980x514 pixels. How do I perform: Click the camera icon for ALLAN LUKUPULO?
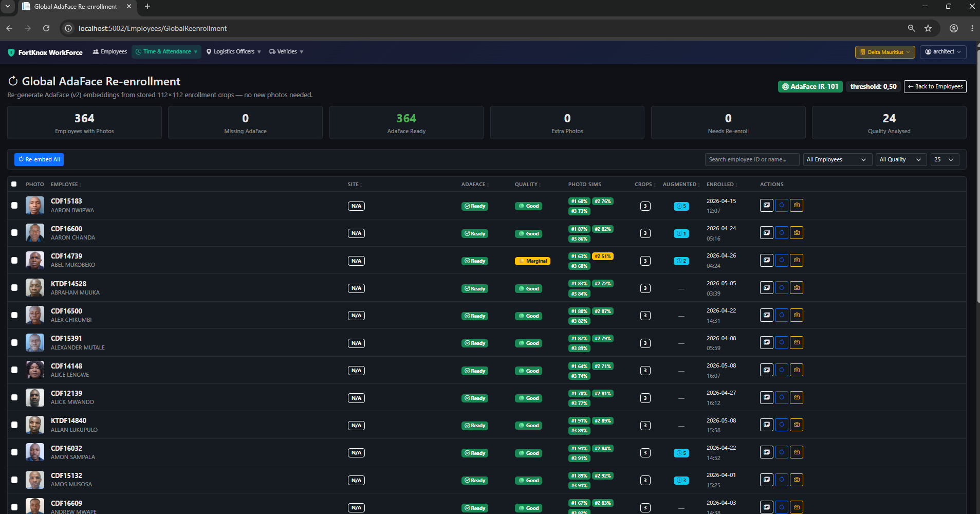797,425
